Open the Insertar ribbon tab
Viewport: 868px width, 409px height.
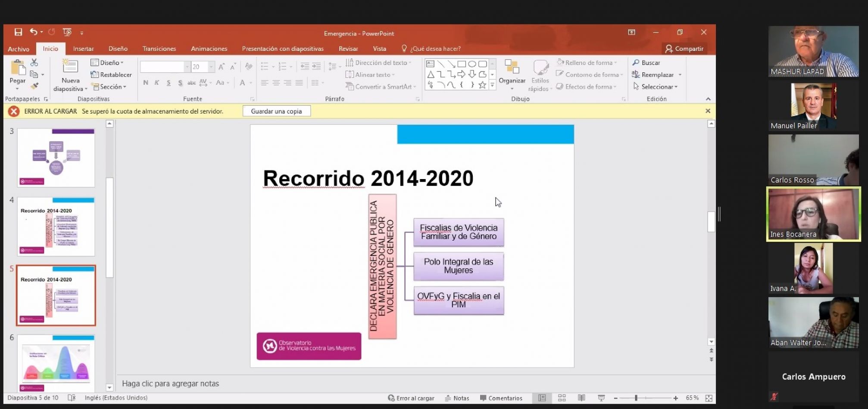click(83, 49)
